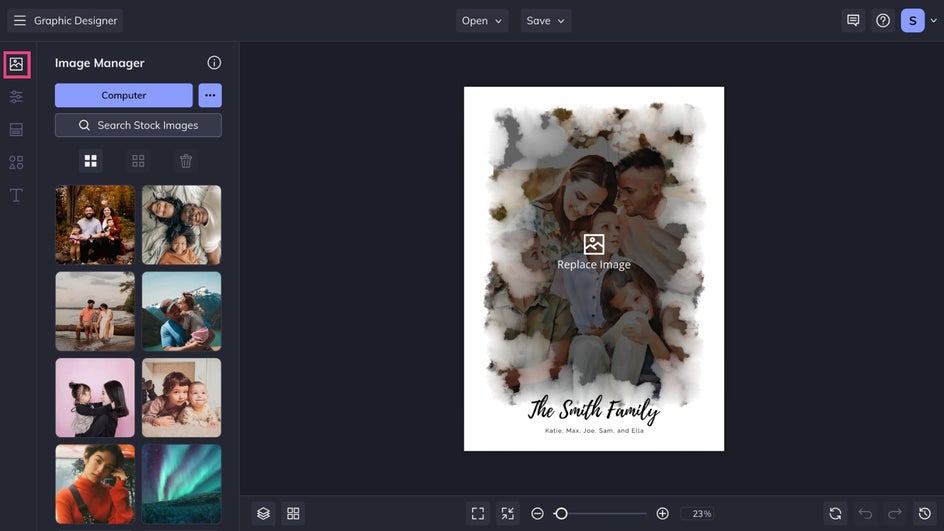Open the S user account avatar
This screenshot has width=944, height=531.
click(x=913, y=20)
